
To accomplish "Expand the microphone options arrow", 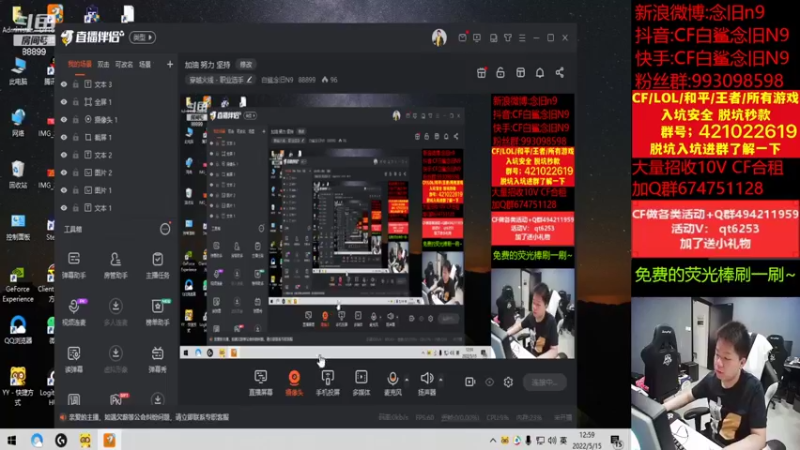I will click(x=407, y=380).
